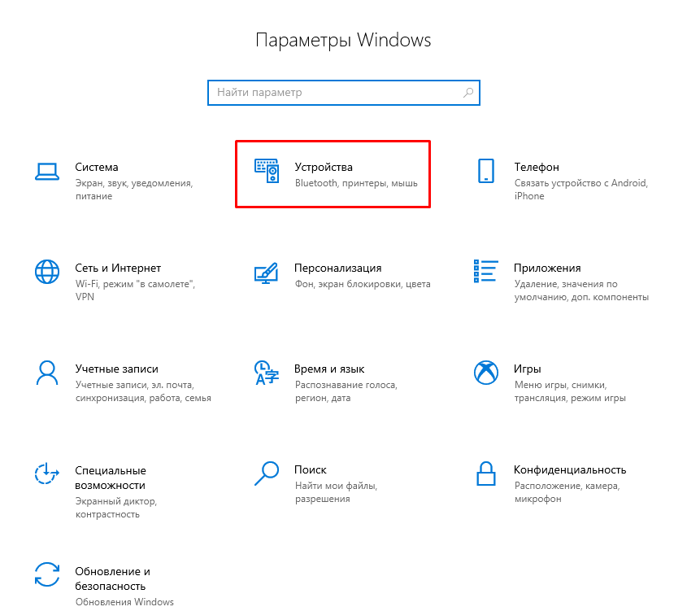This screenshot has height=611, width=700.
Task: Click text 'Расположение, камера, микрофон'
Action: [x=567, y=492]
